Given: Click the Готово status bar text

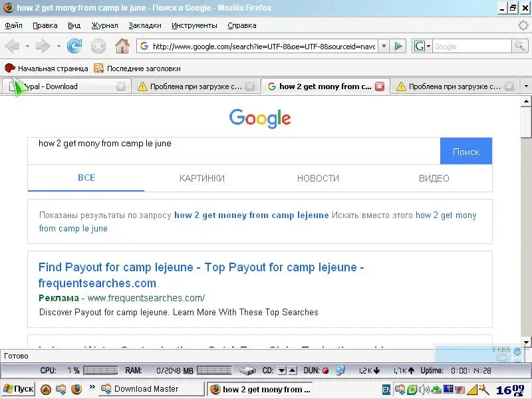Looking at the screenshot, I should pyautogui.click(x=16, y=356).
